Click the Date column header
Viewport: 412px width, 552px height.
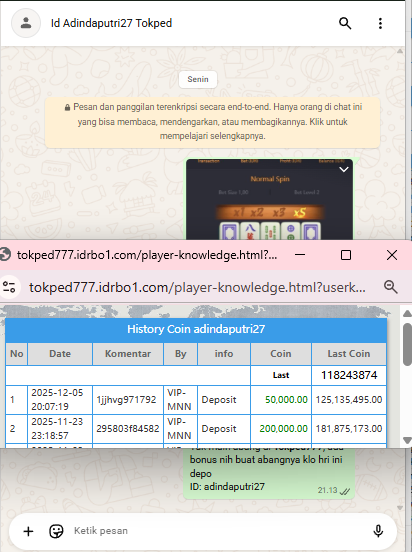point(60,354)
